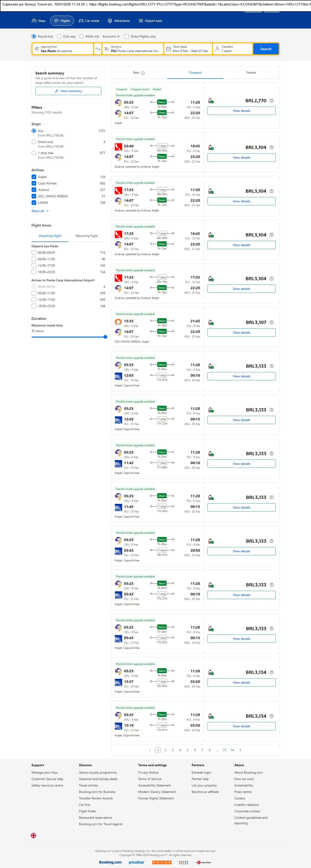Click the UK flag language icon
Viewport: 311px width, 868px height.
pyautogui.click(x=33, y=835)
